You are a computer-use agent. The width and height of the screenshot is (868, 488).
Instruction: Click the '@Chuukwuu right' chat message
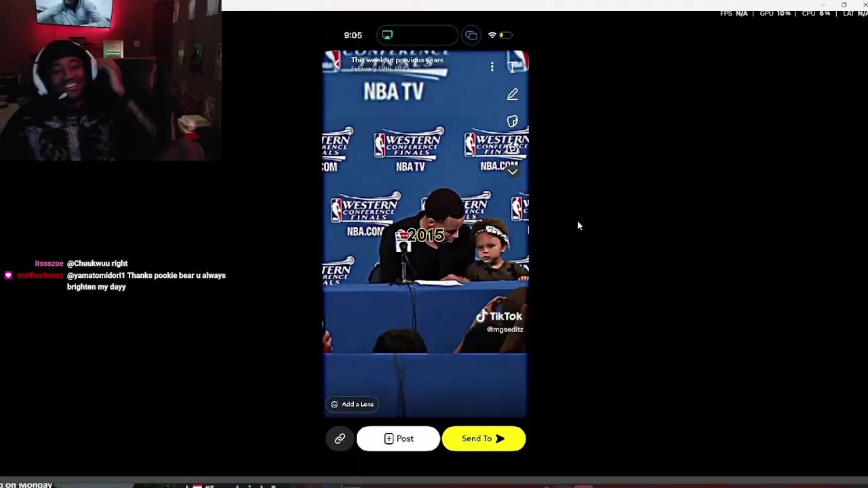97,264
